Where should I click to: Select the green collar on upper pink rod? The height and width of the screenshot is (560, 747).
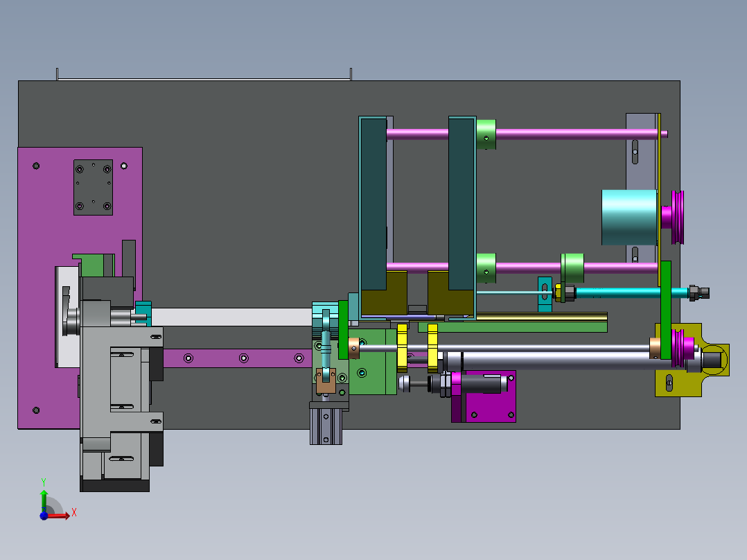486,134
